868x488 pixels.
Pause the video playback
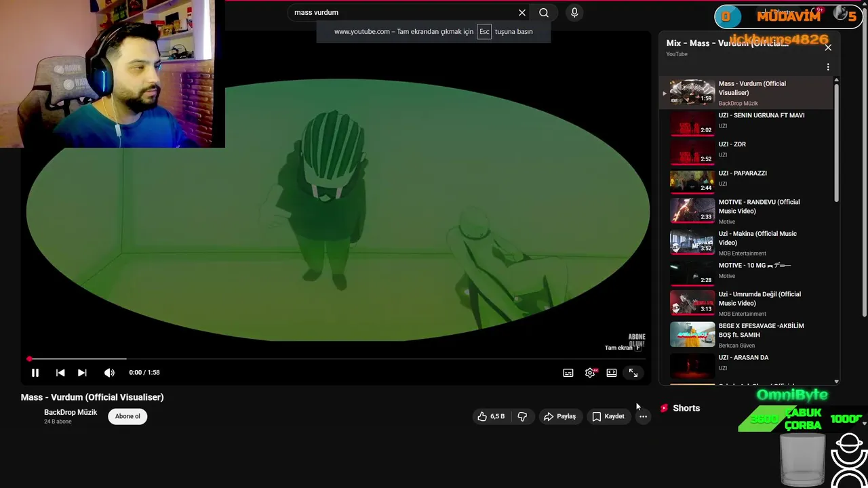pos(35,372)
